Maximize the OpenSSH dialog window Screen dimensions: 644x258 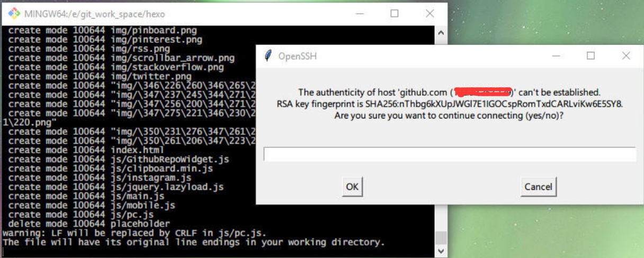[x=591, y=56]
